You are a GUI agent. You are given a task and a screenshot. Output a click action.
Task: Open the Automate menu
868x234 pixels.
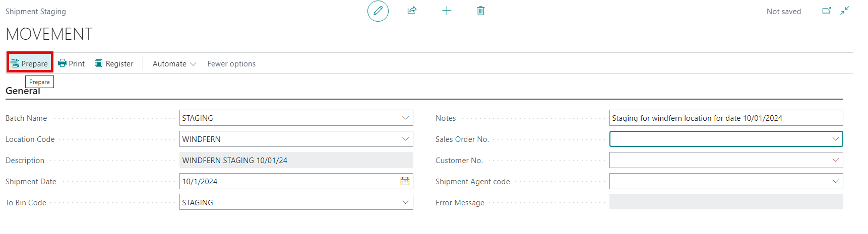pos(174,63)
